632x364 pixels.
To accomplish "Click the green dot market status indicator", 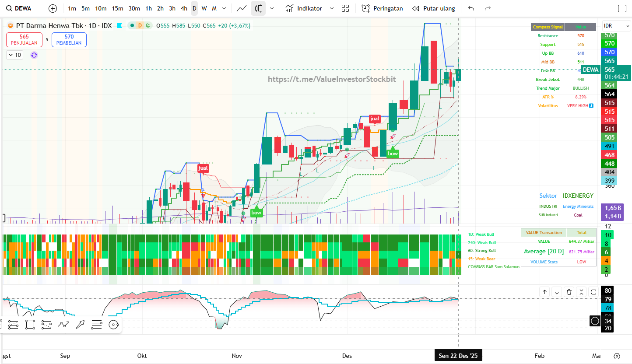I will [x=132, y=26].
